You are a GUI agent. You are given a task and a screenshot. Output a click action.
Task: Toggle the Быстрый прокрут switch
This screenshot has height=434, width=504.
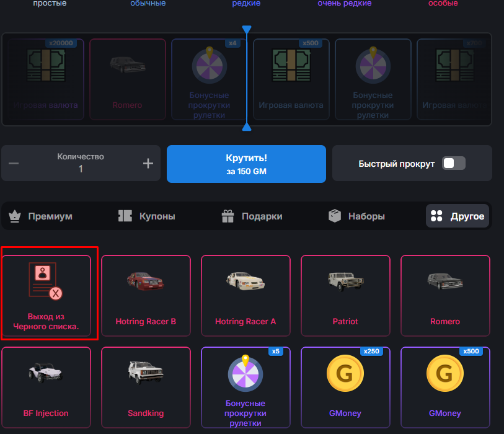coord(454,163)
